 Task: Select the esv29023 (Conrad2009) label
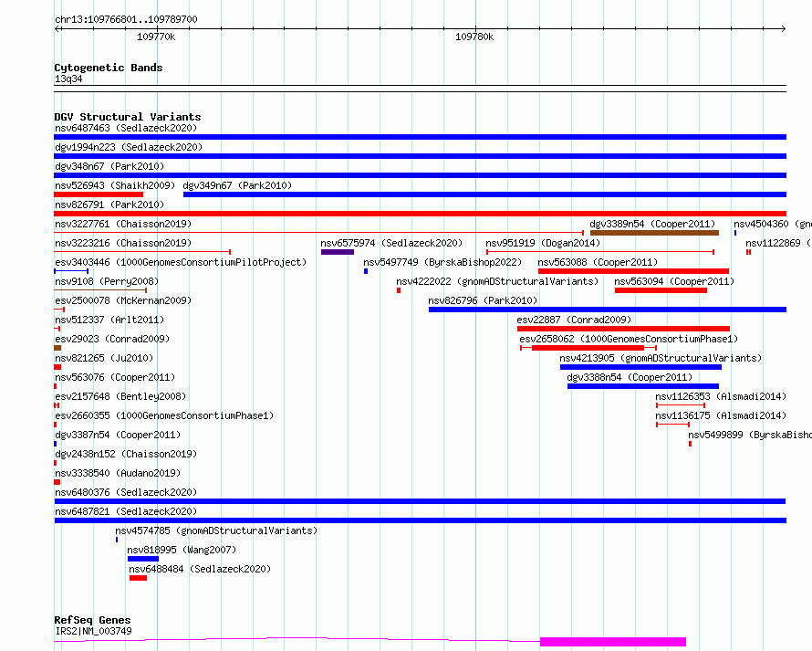point(112,339)
